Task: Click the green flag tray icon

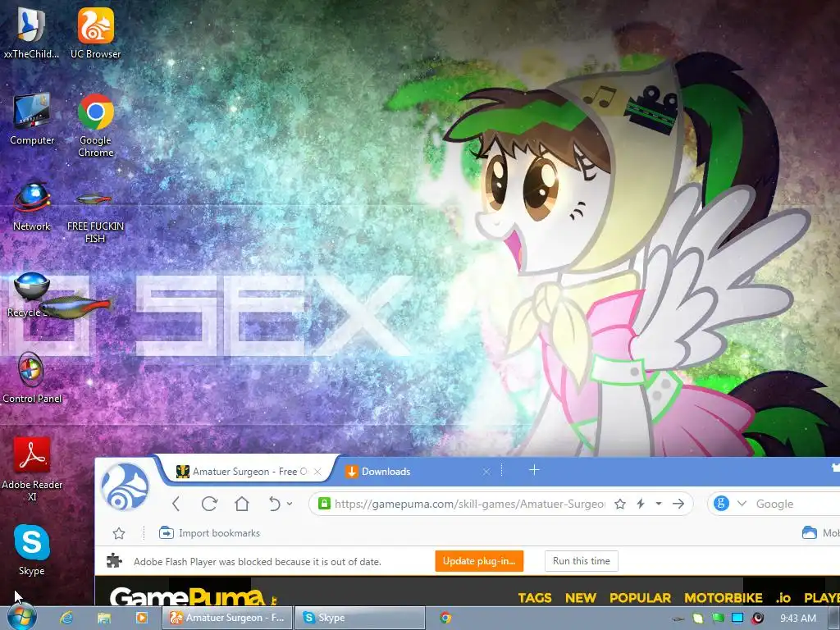Action: [717, 618]
